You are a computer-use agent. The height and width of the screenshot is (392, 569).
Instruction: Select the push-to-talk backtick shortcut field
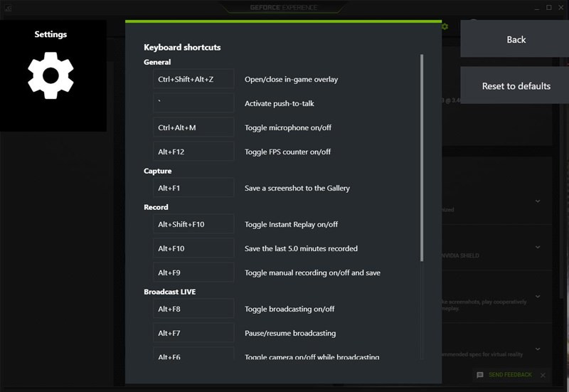[x=193, y=103]
